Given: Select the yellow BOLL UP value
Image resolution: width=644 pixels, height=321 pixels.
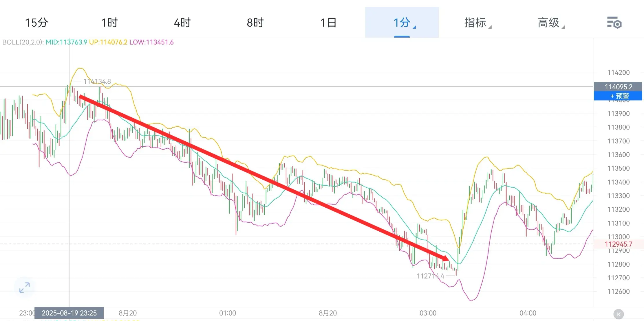Looking at the screenshot, I should 108,42.
